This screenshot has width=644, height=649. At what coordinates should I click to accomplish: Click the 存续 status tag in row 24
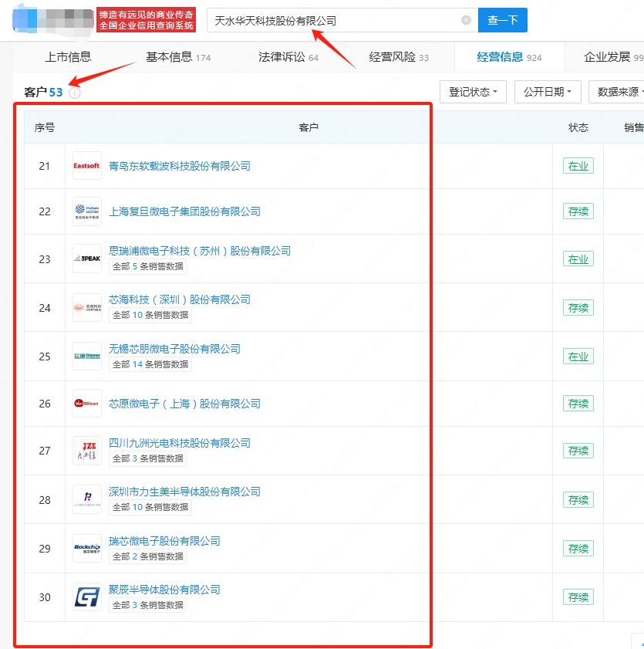(578, 308)
